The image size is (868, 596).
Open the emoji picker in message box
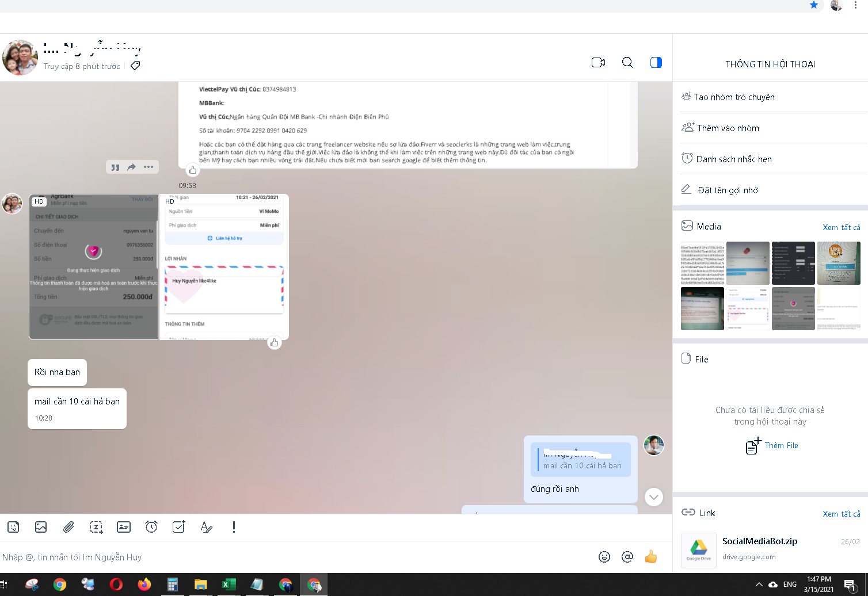point(604,557)
